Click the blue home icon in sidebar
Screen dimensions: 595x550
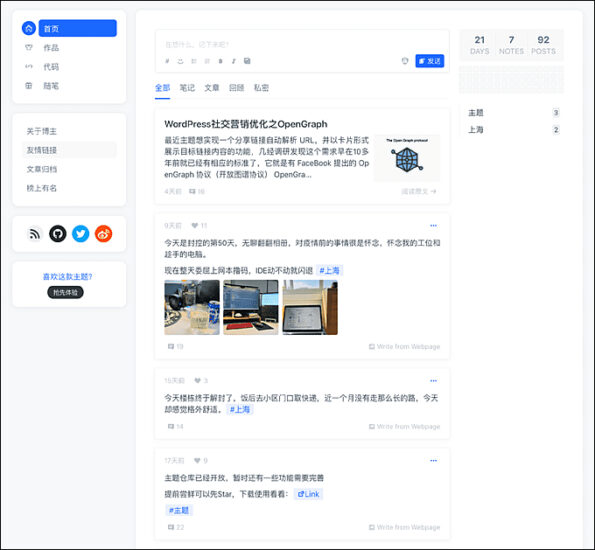pyautogui.click(x=29, y=28)
